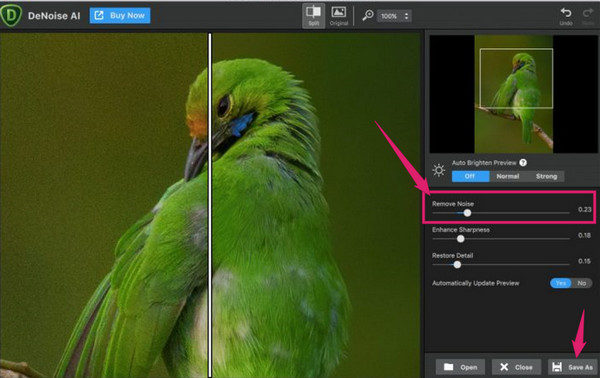Set Auto Brighten Preview to Normal
600x378 pixels.
[508, 176]
